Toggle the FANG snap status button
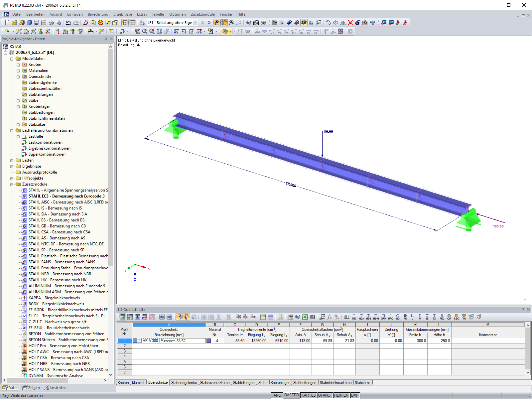 pos(276,395)
